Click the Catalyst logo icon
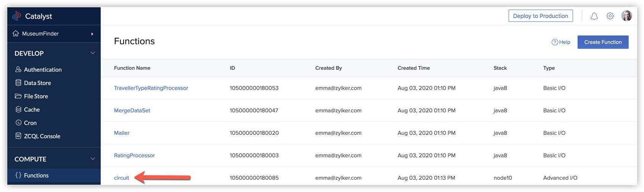 (16, 16)
